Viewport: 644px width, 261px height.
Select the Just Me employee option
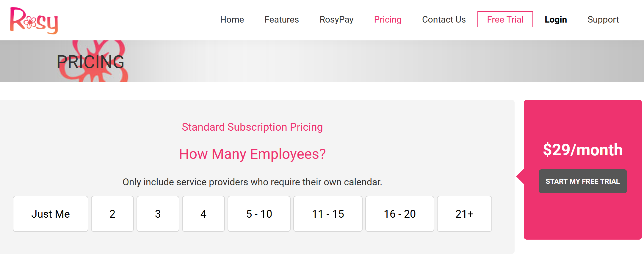pyautogui.click(x=51, y=214)
